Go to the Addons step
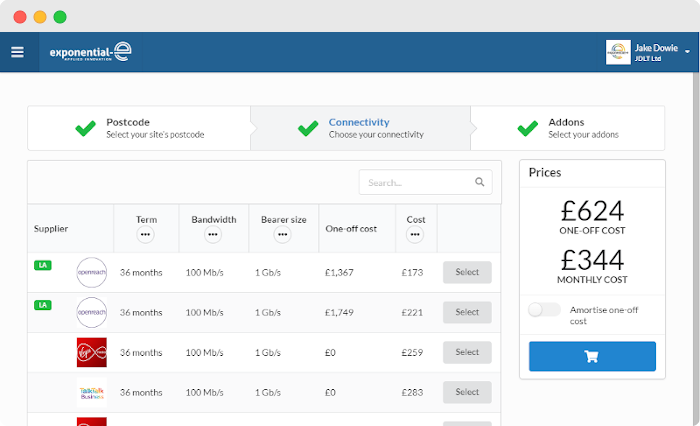This screenshot has height=426, width=700. tap(568, 128)
